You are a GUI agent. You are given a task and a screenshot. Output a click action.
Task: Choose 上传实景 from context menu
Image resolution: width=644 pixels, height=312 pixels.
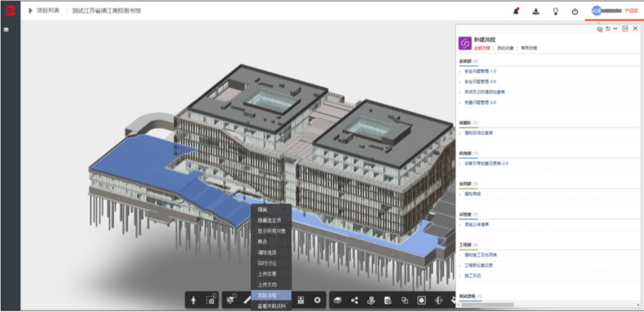coord(271,274)
